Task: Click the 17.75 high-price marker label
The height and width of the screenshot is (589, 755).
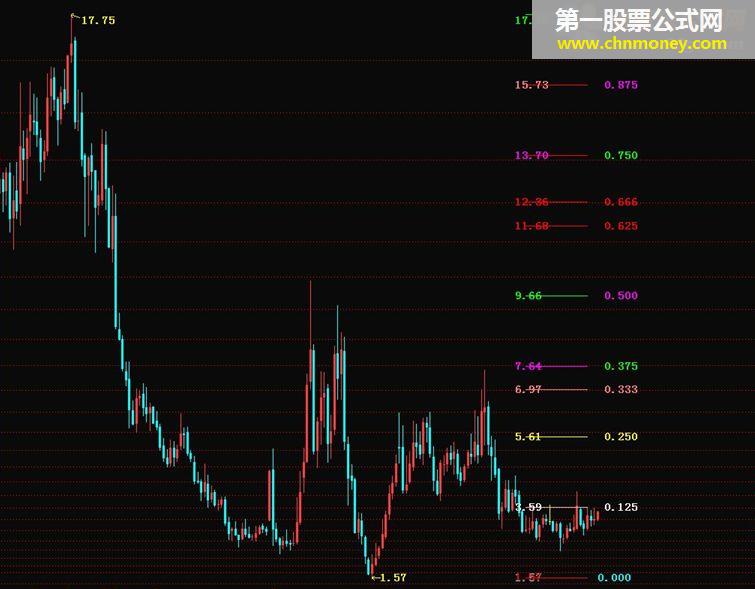Action: 98,20
